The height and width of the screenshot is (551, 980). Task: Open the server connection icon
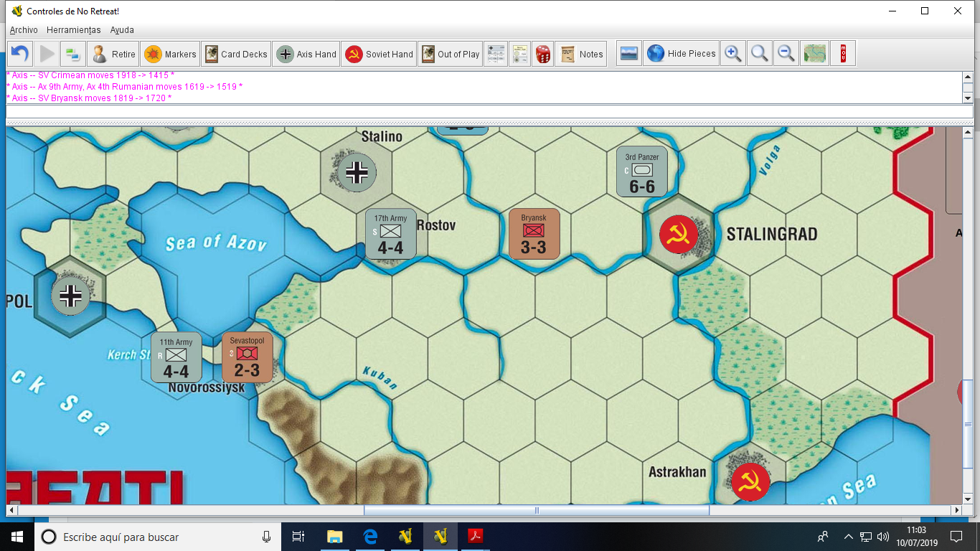click(x=72, y=54)
